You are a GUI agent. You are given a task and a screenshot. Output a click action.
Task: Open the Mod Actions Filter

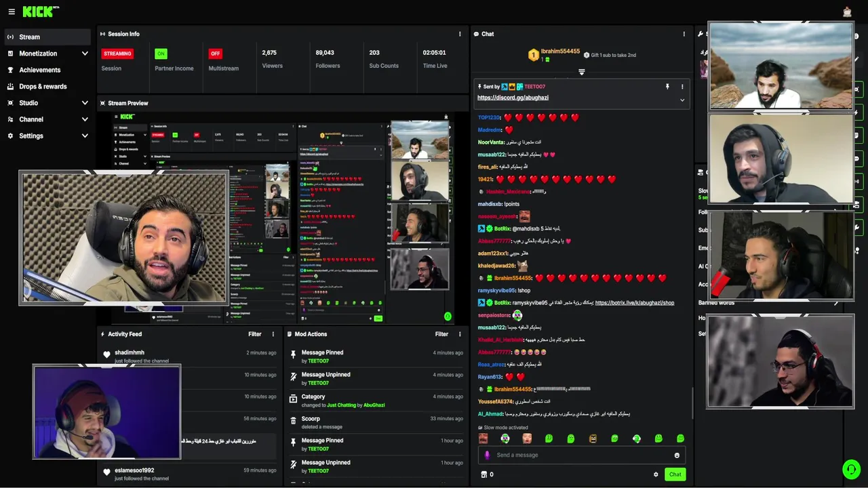(441, 334)
